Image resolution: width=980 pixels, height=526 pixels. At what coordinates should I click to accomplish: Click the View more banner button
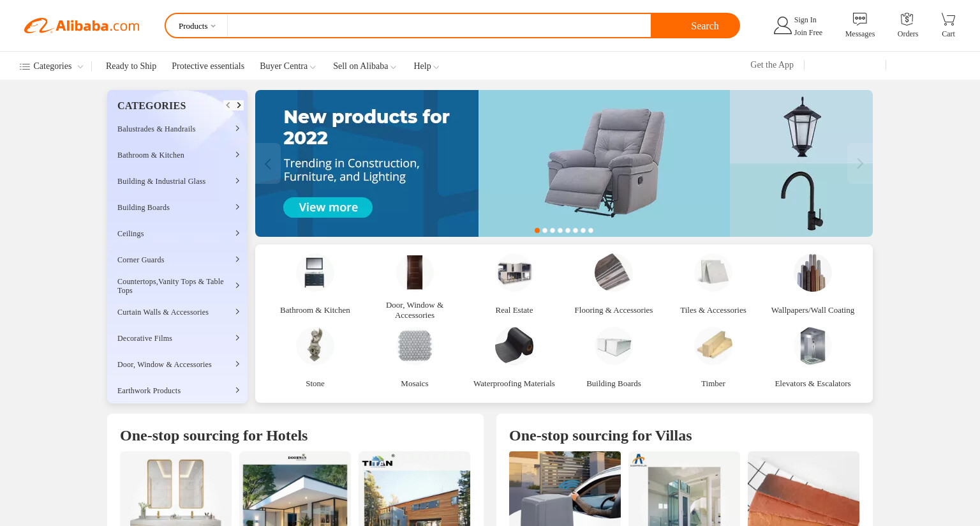pyautogui.click(x=328, y=207)
